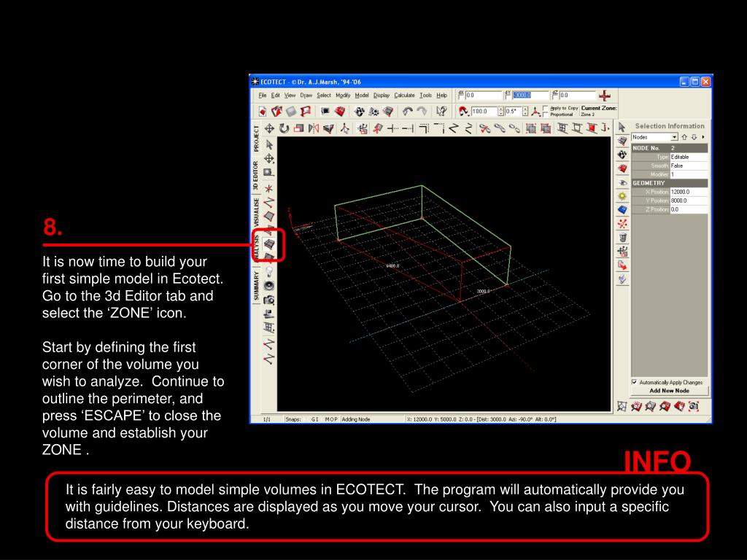Click the dX input field
Image resolution: width=747 pixels, height=560 pixels.
coord(483,96)
